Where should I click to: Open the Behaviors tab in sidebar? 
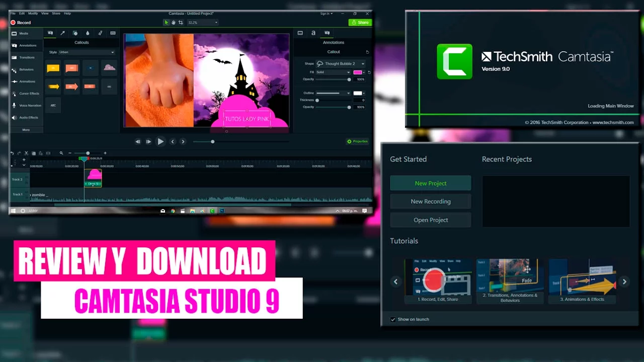pos(27,69)
